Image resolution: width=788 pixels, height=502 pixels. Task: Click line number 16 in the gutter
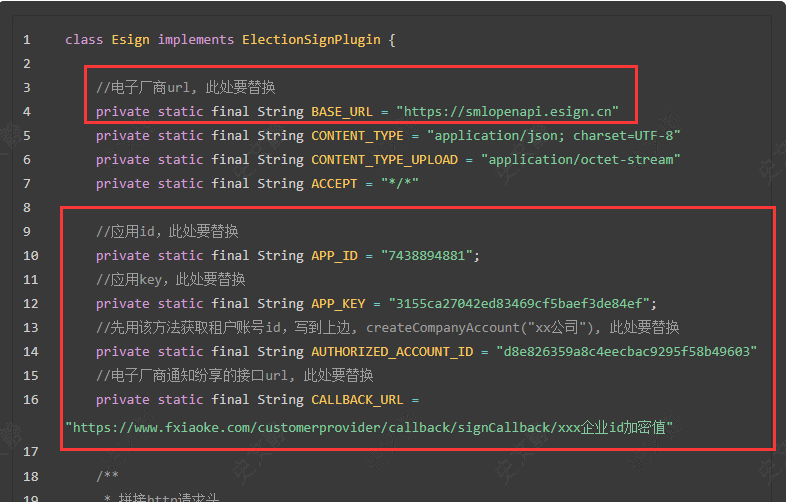tap(31, 399)
